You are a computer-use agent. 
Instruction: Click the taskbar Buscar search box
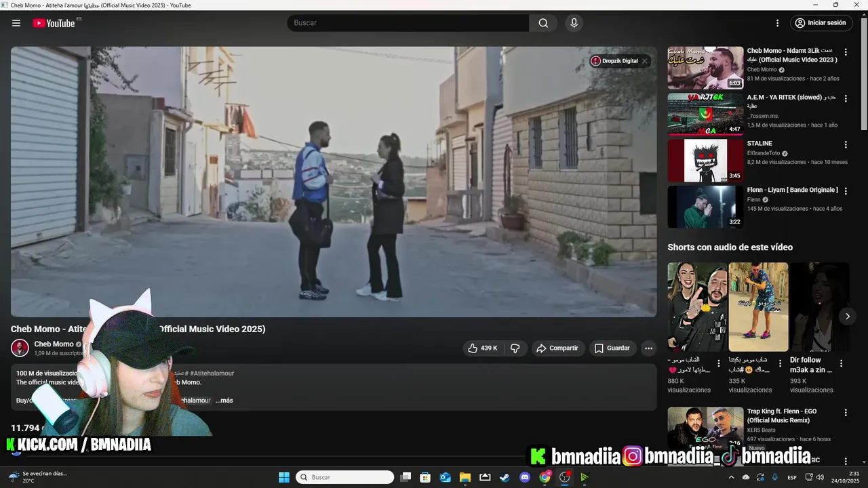(x=345, y=477)
